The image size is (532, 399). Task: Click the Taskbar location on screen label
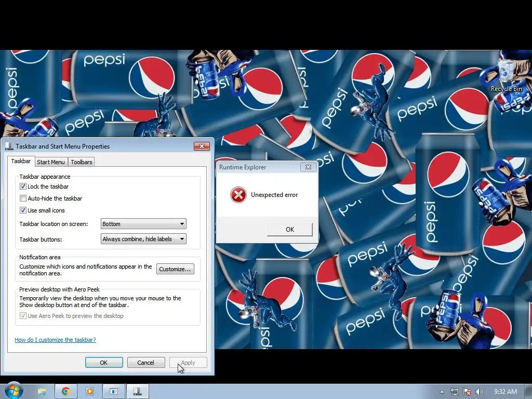click(x=54, y=224)
